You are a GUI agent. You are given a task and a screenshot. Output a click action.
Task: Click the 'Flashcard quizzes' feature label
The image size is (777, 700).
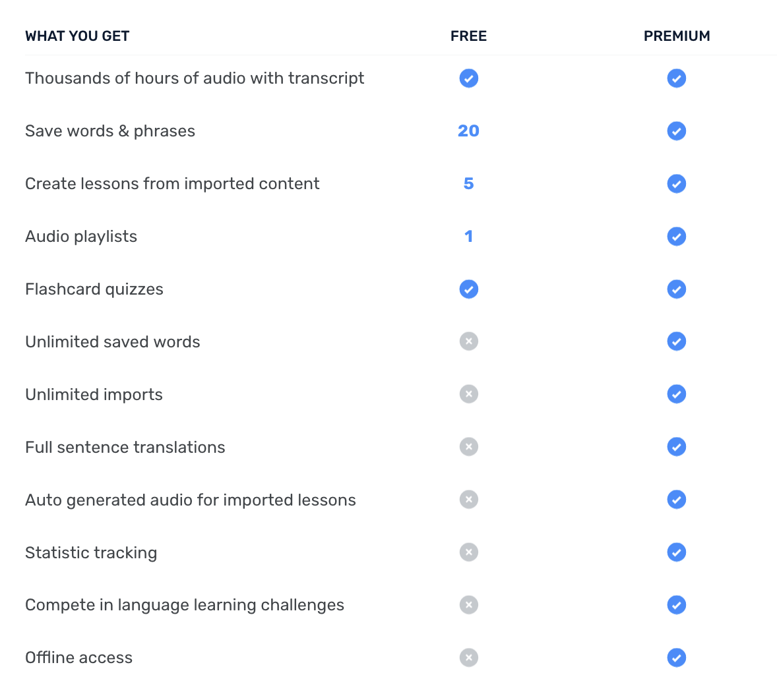tap(94, 289)
